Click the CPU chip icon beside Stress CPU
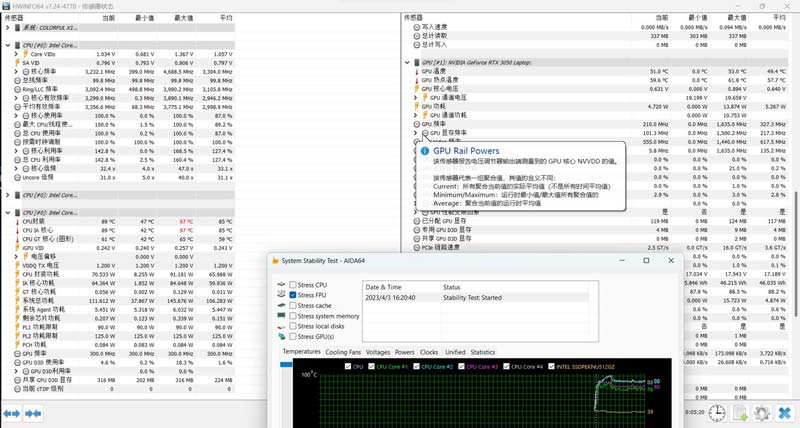The height and width of the screenshot is (428, 800). click(x=281, y=285)
